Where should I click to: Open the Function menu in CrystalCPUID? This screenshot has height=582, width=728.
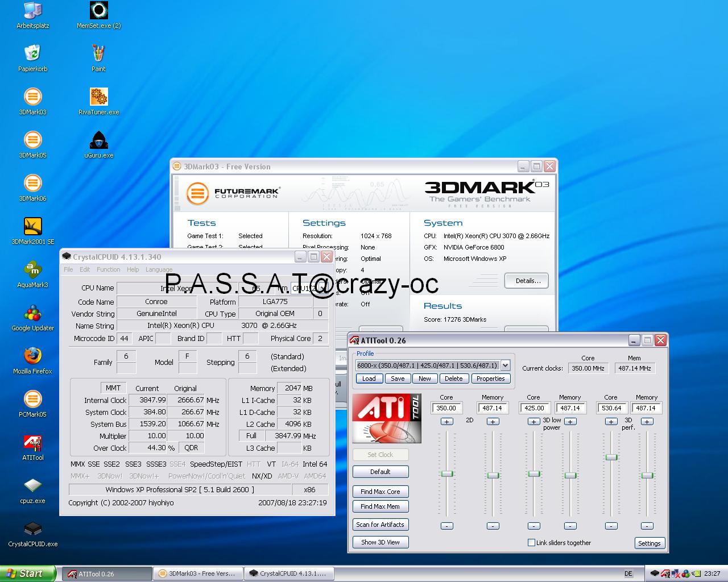click(x=108, y=269)
